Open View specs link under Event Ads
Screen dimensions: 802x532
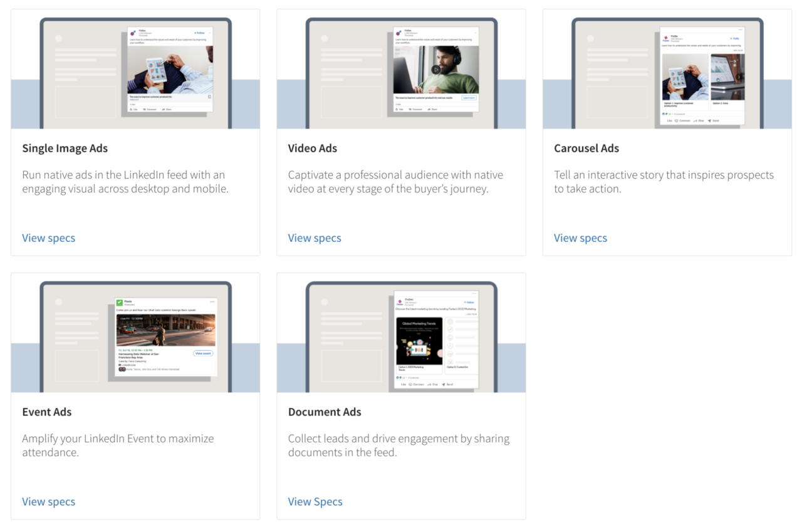point(49,502)
